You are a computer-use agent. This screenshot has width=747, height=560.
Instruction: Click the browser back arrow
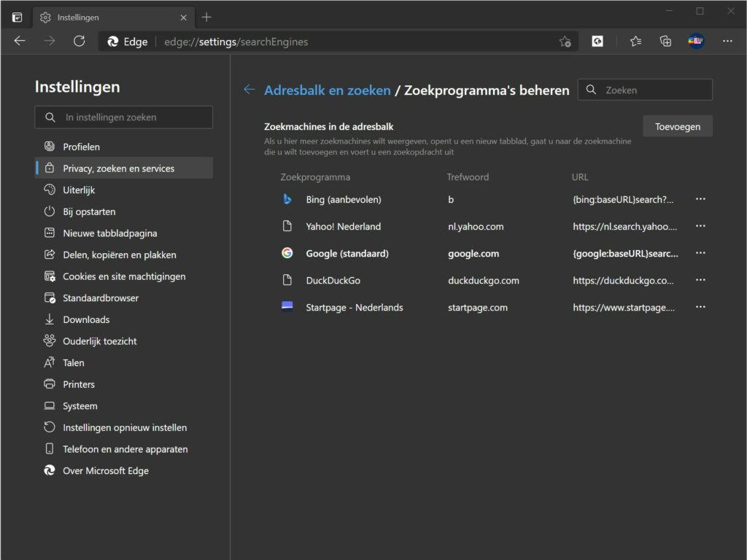click(20, 42)
